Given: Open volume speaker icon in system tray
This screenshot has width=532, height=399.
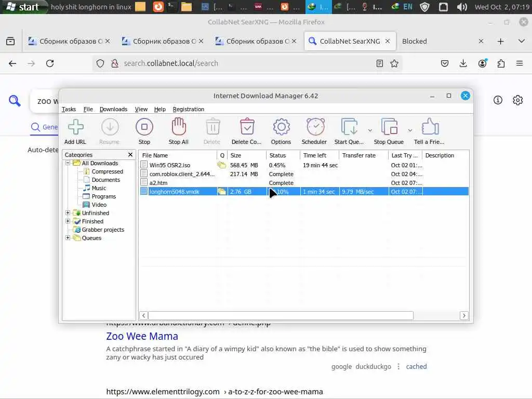Looking at the screenshot, I should click(462, 7).
